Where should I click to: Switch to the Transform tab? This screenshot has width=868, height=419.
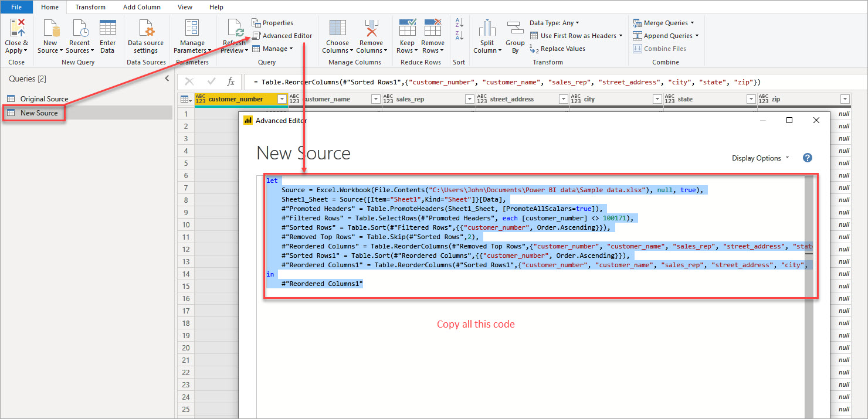90,7
